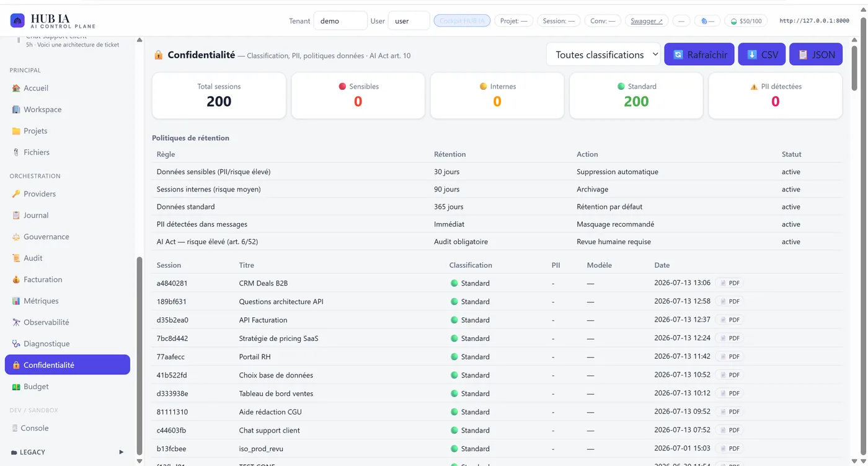Download PDF for Questions architecture API
The height and width of the screenshot is (466, 868).
click(x=730, y=302)
